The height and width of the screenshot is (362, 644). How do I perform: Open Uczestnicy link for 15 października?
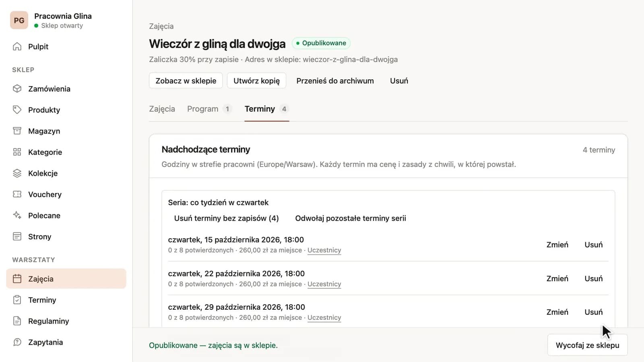(324, 250)
